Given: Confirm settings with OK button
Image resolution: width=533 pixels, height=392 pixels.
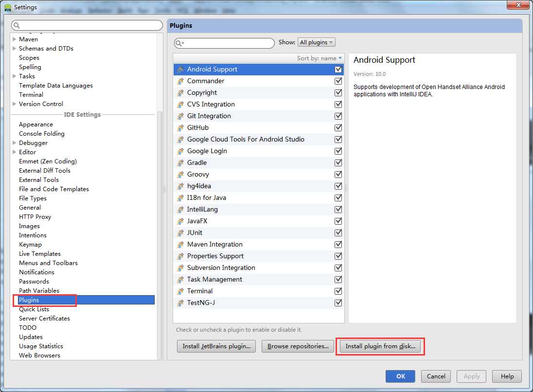Looking at the screenshot, I should point(400,376).
